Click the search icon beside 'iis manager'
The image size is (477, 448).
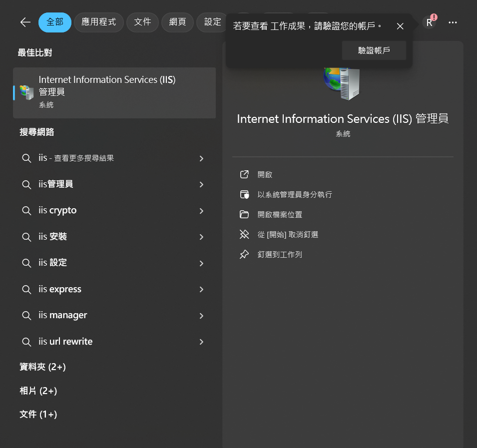pyautogui.click(x=26, y=316)
